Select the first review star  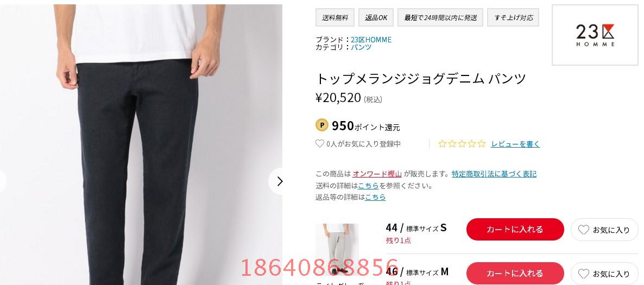(443, 144)
